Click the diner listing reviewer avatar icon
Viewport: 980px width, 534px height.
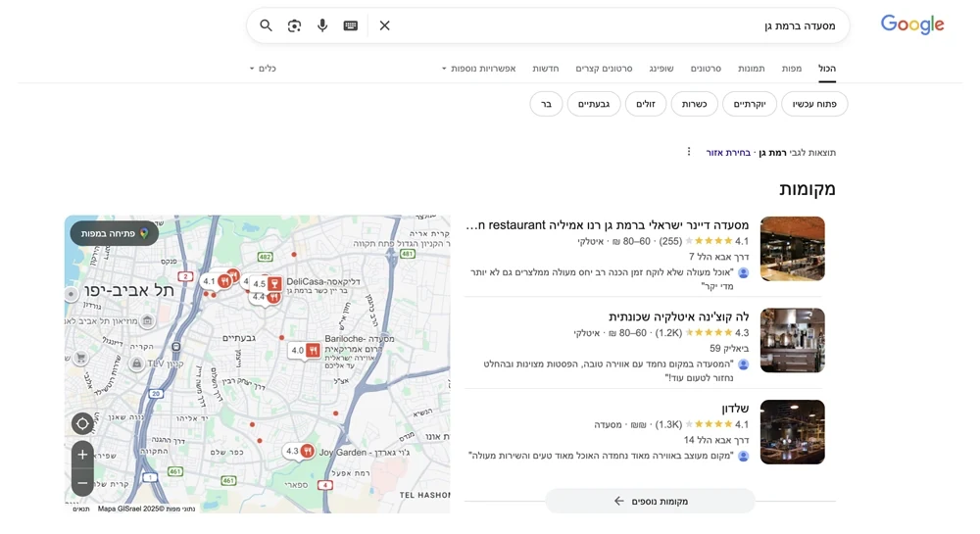pyautogui.click(x=743, y=272)
